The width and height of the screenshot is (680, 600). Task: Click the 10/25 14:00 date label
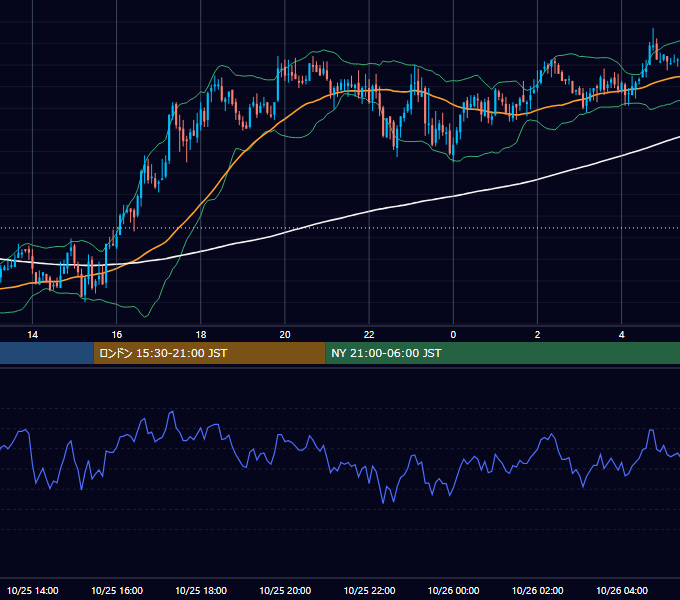point(33,590)
